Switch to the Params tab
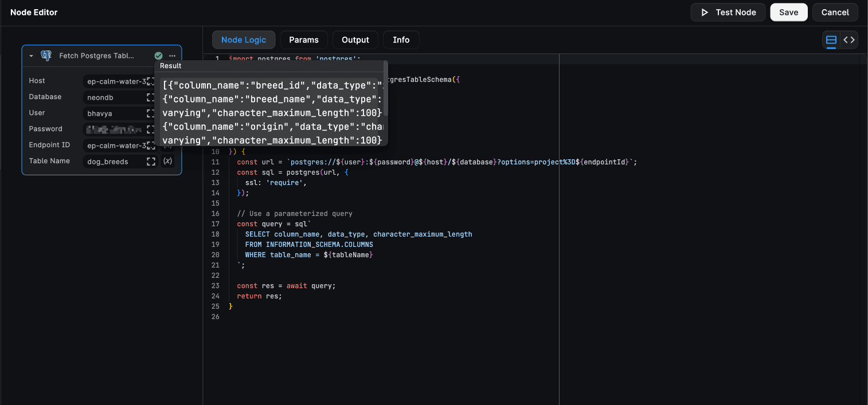 tap(303, 40)
